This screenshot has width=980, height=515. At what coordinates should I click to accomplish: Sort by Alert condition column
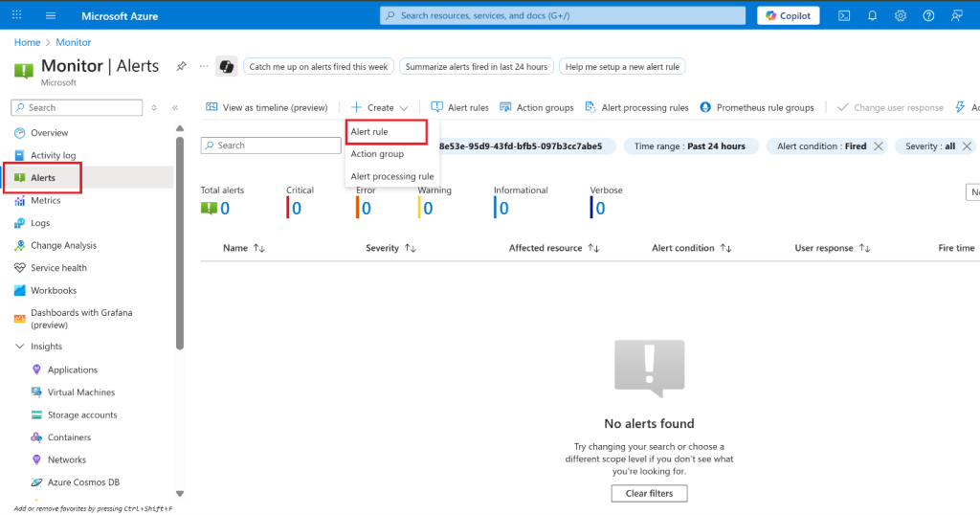click(x=691, y=248)
